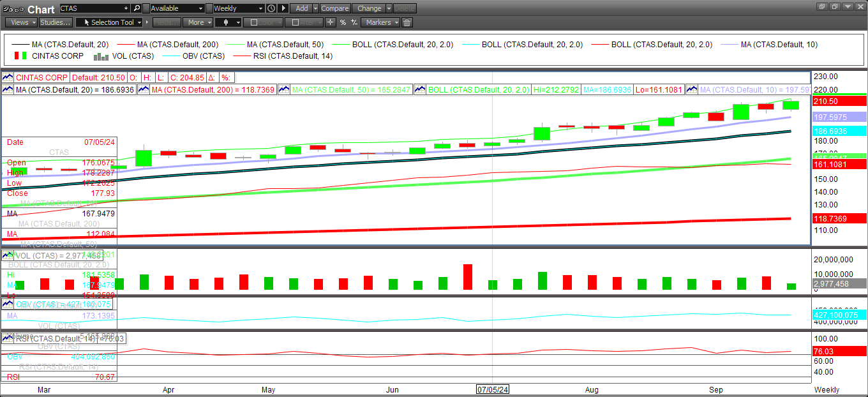The height and width of the screenshot is (397, 868).
Task: Open the candlestick chart style dropdown
Action: (x=228, y=22)
